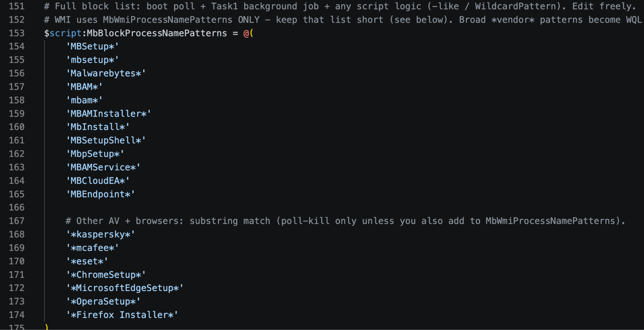Click the '*ChromeSetup*' pattern entry
Screen dimensions: 644x330
coord(106,275)
